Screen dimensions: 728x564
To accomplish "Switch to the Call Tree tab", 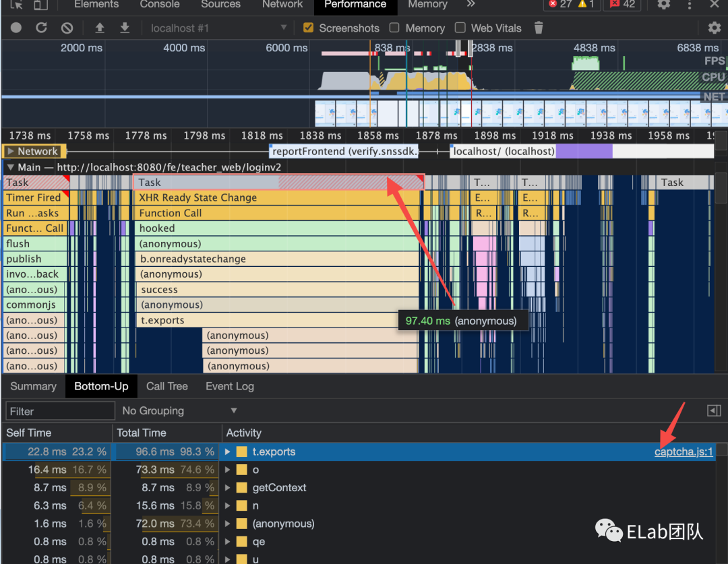I will pos(166,386).
